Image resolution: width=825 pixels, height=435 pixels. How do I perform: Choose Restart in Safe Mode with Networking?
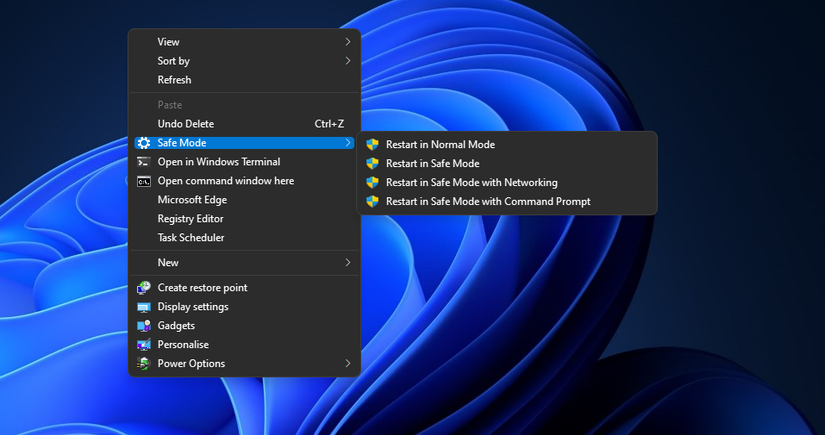(x=507, y=183)
